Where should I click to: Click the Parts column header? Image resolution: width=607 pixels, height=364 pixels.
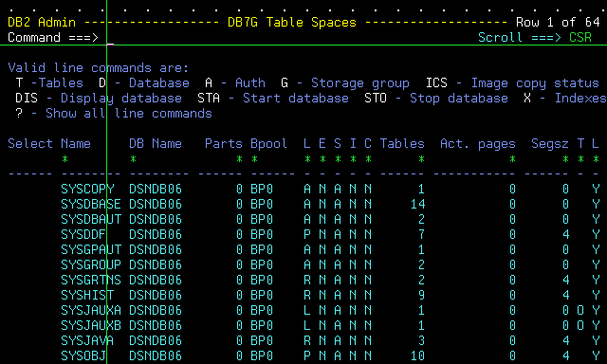tap(224, 143)
